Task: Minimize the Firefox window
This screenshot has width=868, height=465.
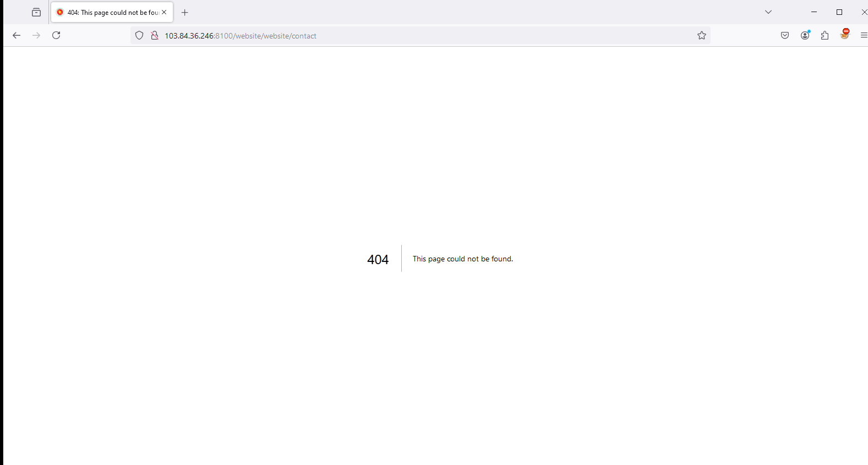Action: pos(814,12)
